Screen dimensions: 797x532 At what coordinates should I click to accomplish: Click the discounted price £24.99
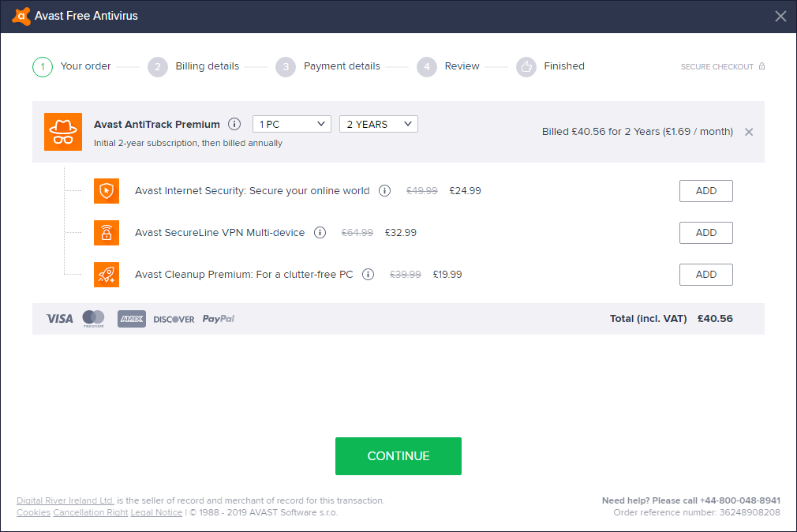[x=465, y=191]
